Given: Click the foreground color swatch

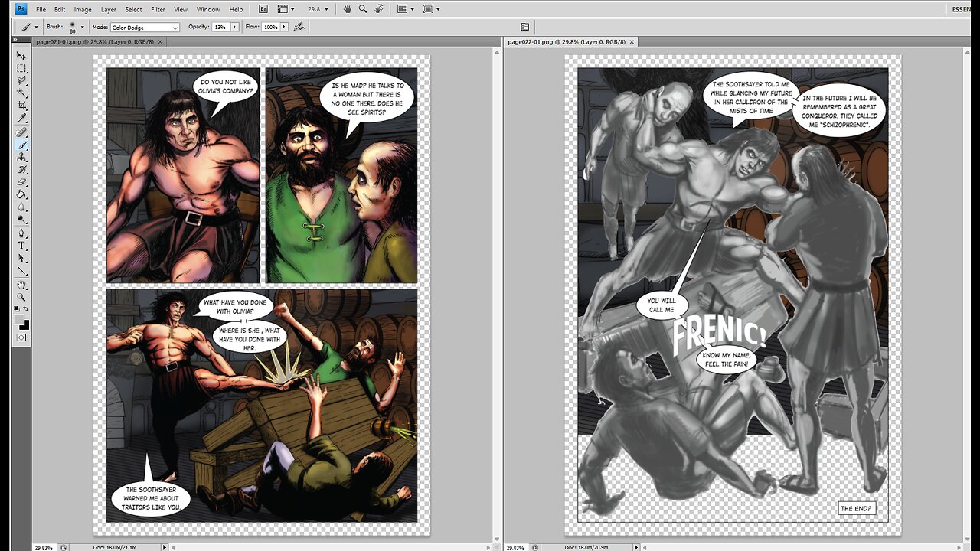Looking at the screenshot, I should [19, 320].
